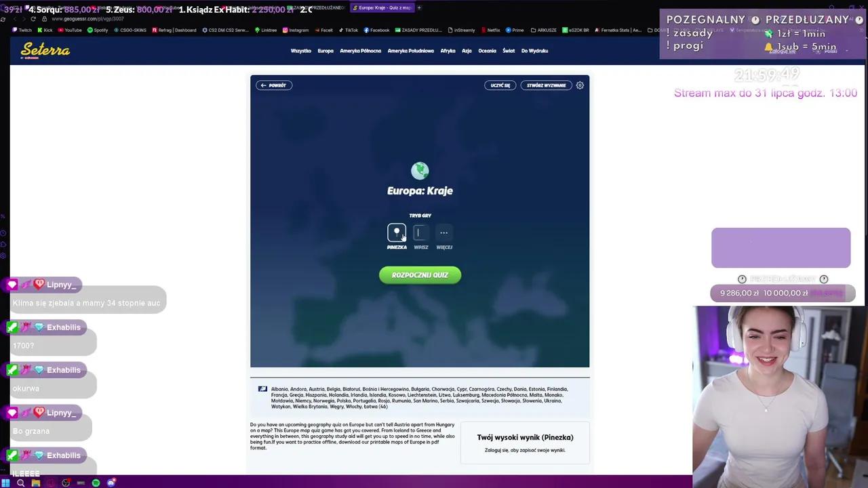Screen dimensions: 868x488
Task: Open a new browser tab
Action: [x=419, y=7]
